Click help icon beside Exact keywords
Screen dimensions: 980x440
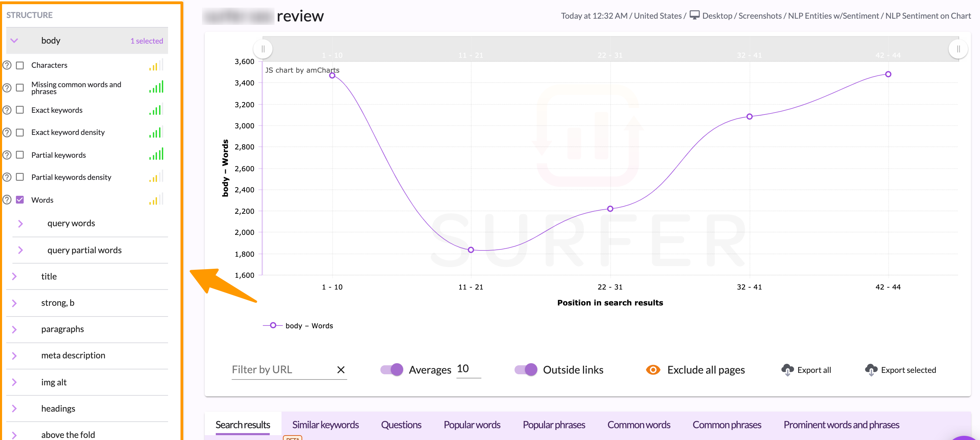coord(7,110)
